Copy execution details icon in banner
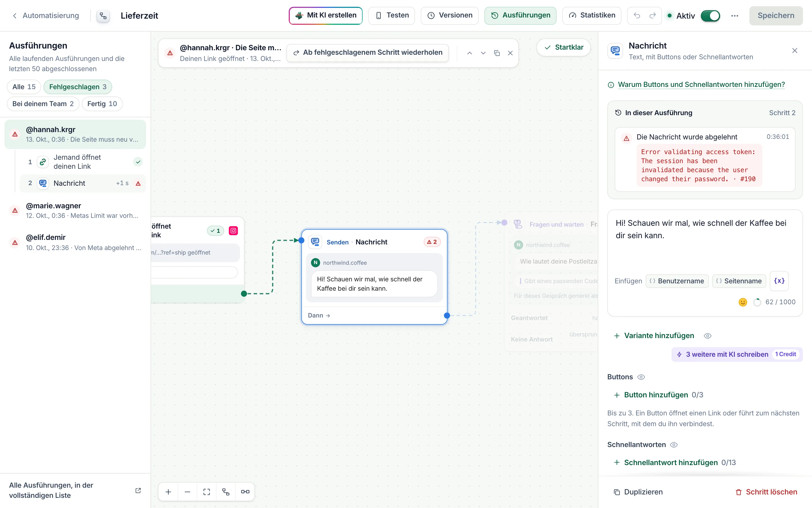 [497, 53]
